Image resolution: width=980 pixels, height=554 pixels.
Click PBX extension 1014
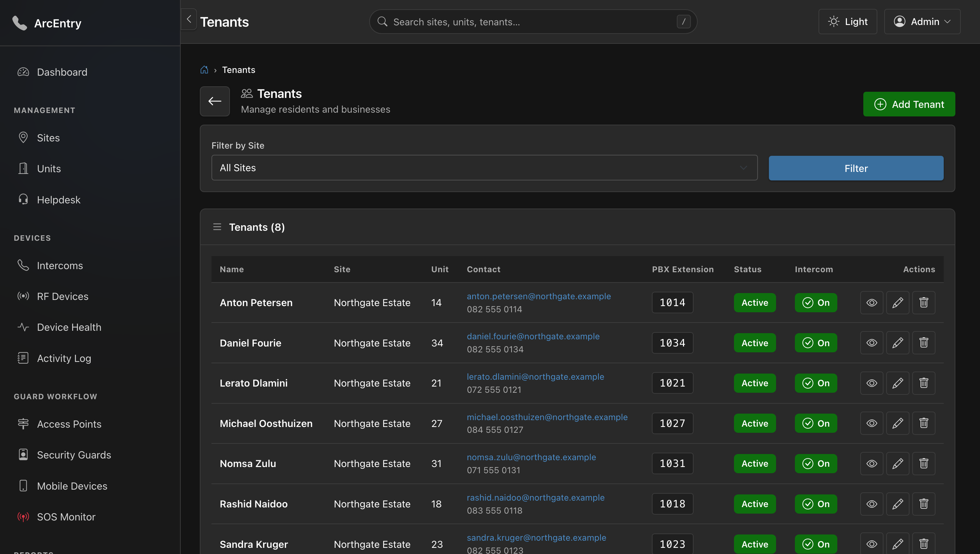(x=672, y=303)
